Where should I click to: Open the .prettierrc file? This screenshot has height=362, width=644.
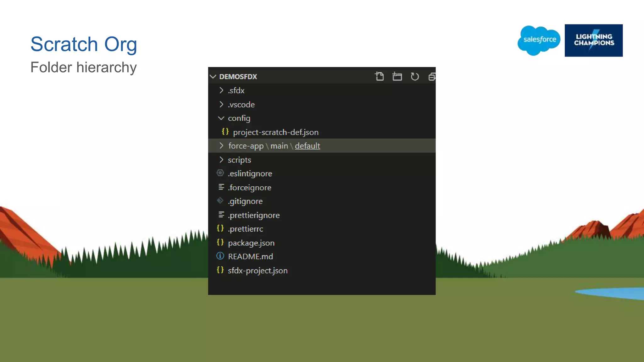click(x=245, y=229)
